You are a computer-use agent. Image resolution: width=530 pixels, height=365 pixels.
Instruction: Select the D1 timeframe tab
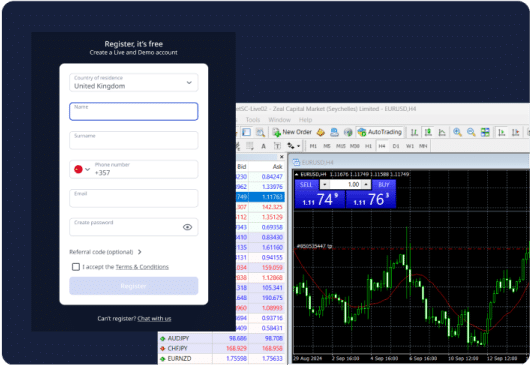396,146
